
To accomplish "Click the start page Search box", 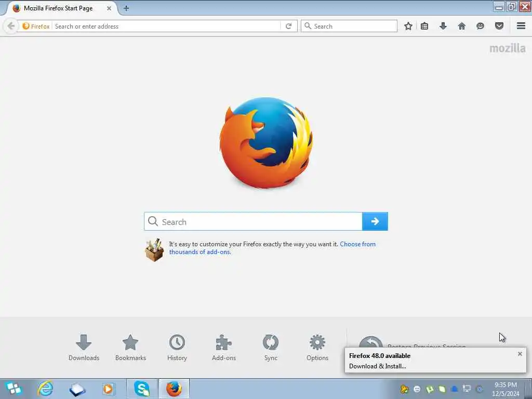I will pyautogui.click(x=253, y=221).
